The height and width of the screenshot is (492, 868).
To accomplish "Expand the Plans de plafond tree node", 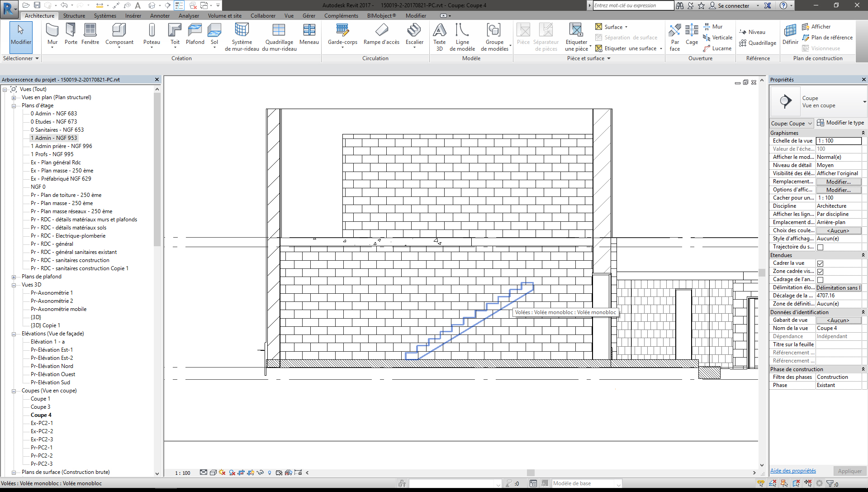I will pyautogui.click(x=14, y=277).
